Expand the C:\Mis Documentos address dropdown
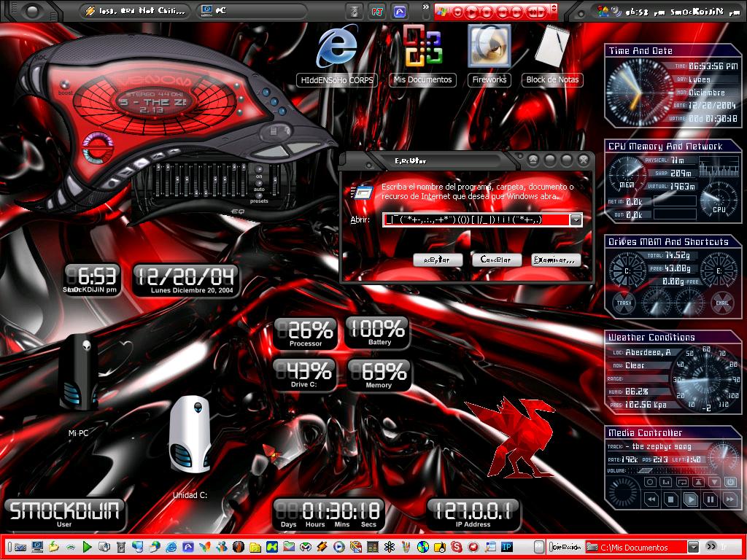The width and height of the screenshot is (747, 560). (x=693, y=547)
